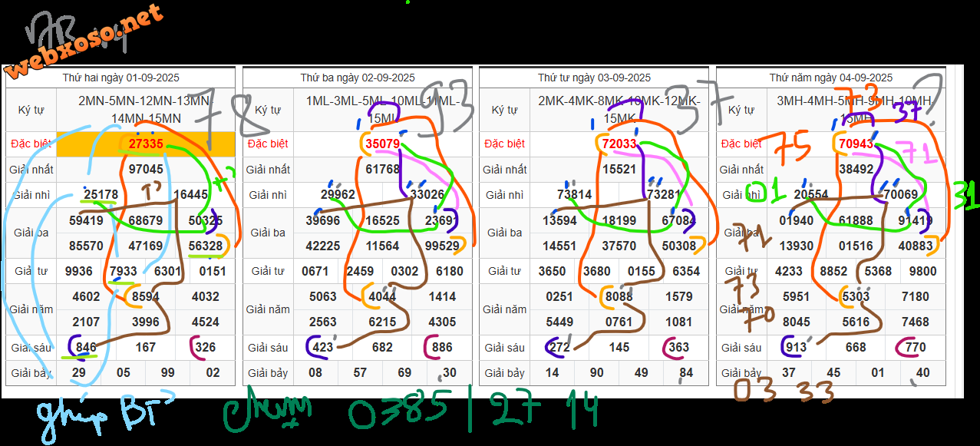Click the red Đặc biệt label for 01-09-2025
The image size is (980, 446).
tap(31, 144)
